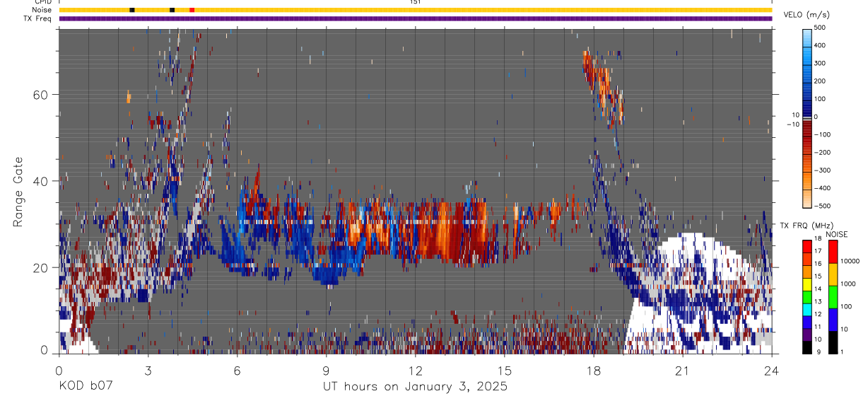
Task: Click the 'Noise' row label
Action: point(42,10)
